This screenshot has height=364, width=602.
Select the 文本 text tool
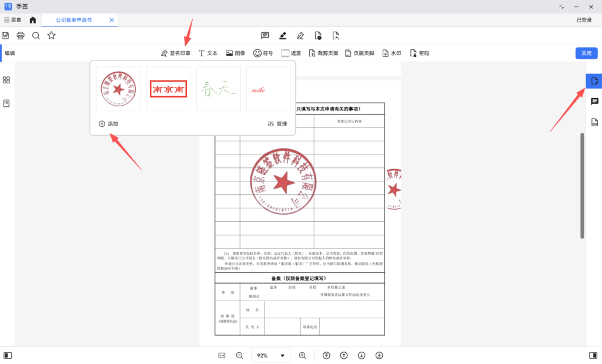pos(208,53)
